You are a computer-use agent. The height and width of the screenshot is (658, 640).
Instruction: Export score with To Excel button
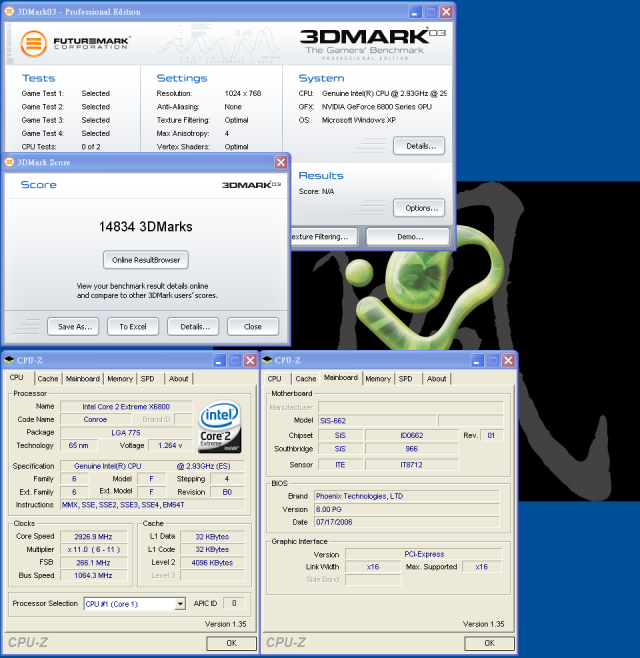pyautogui.click(x=133, y=326)
